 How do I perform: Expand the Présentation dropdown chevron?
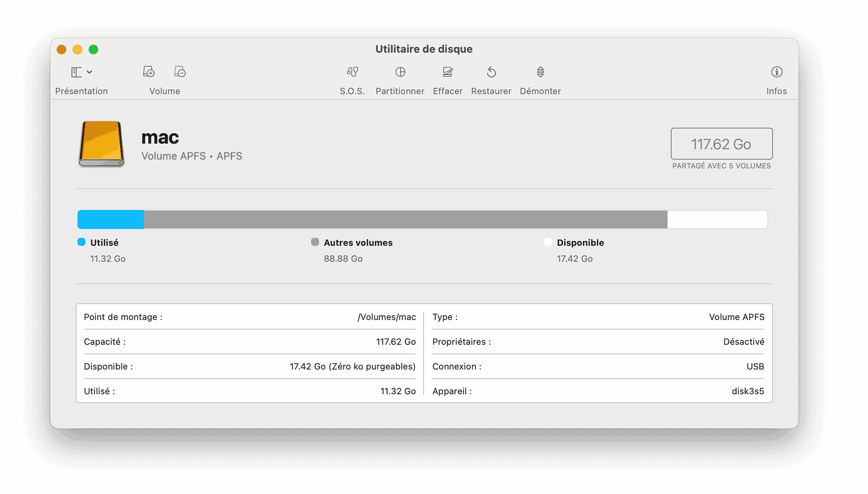(89, 72)
